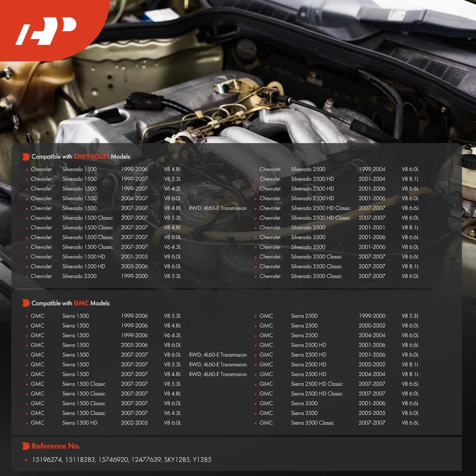Click the A-P brand logo in the red corner
Viewport: 476px width, 476px height.
[x=46, y=31]
